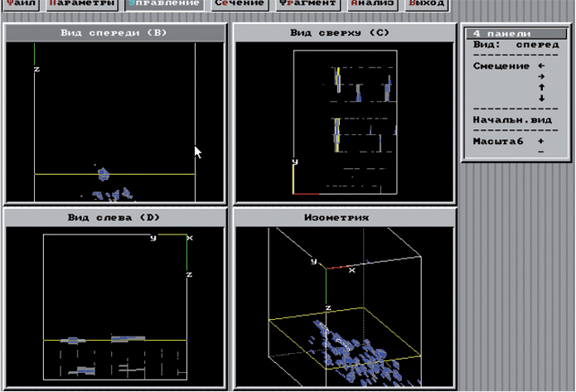Image resolution: width=576 pixels, height=392 pixels.
Task: Click the Выход menu button
Action: click(x=427, y=3)
